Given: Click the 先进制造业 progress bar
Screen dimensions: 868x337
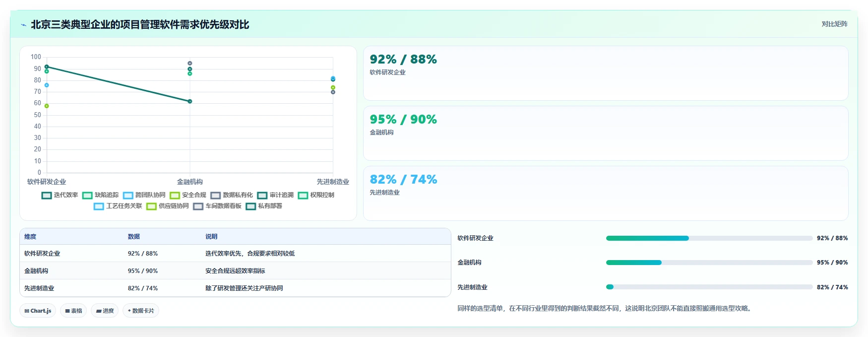Looking at the screenshot, I should pyautogui.click(x=709, y=287).
